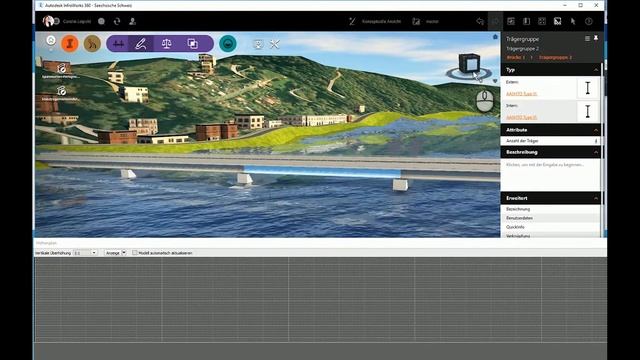This screenshot has height=360, width=640.
Task: Open the teal circular drainage tool
Action: (x=228, y=44)
